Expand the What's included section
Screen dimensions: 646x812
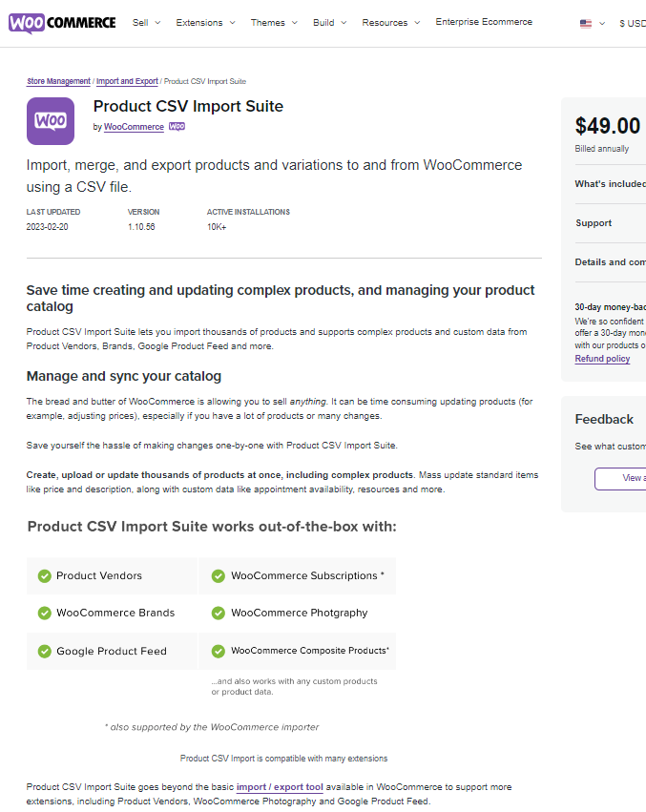click(x=611, y=184)
